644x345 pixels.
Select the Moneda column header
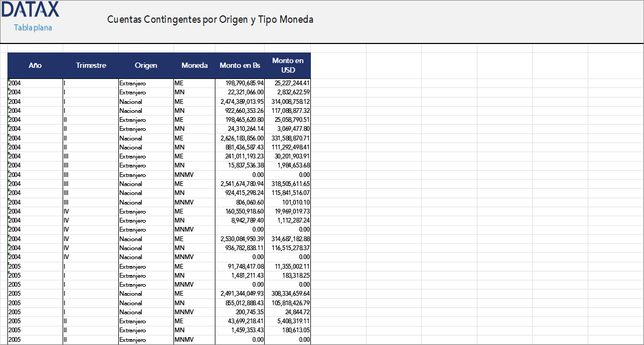tap(194, 65)
